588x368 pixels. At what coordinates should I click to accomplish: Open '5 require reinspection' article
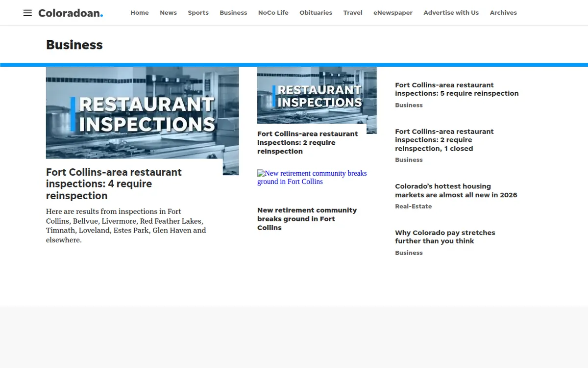click(457, 89)
